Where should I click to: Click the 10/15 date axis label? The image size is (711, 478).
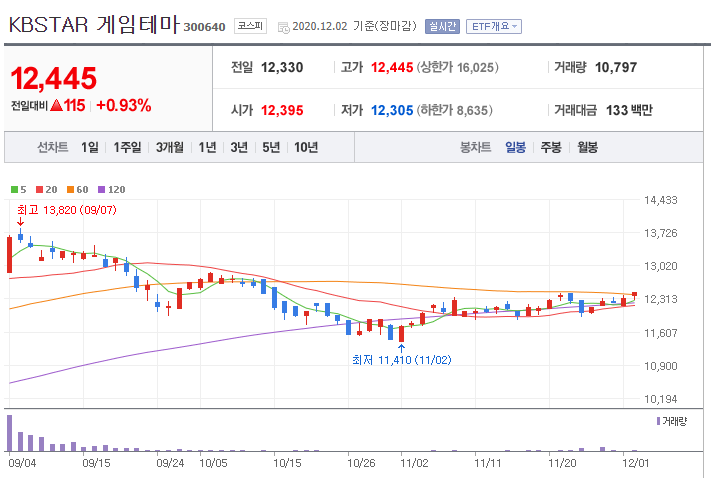coord(287,463)
